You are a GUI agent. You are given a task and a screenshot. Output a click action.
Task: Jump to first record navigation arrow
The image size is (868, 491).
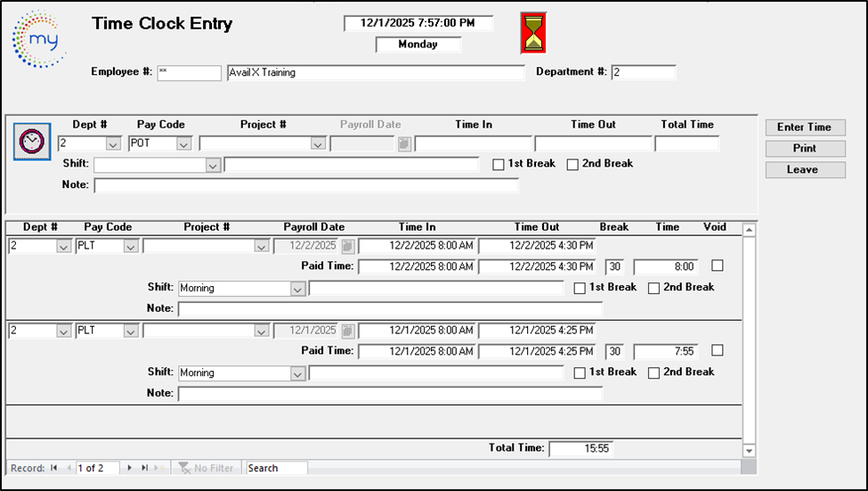(x=54, y=468)
